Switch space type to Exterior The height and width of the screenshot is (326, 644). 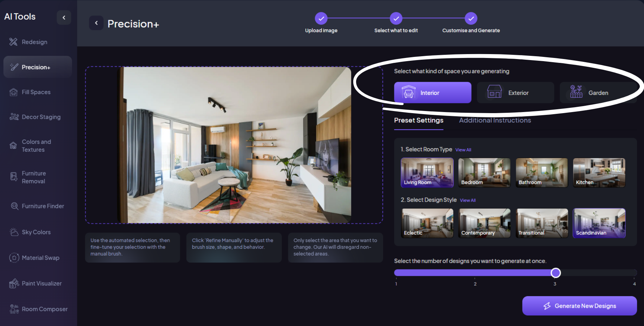[515, 93]
